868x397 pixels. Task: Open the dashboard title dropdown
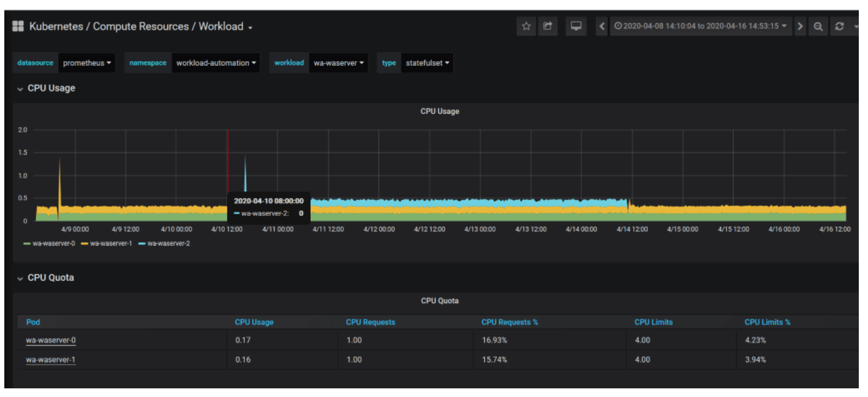(x=141, y=27)
